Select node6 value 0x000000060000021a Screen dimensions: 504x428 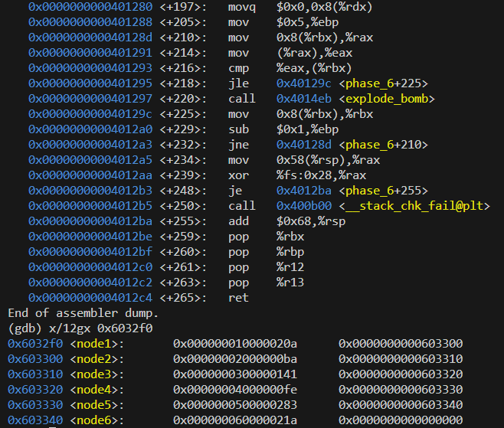(235, 420)
